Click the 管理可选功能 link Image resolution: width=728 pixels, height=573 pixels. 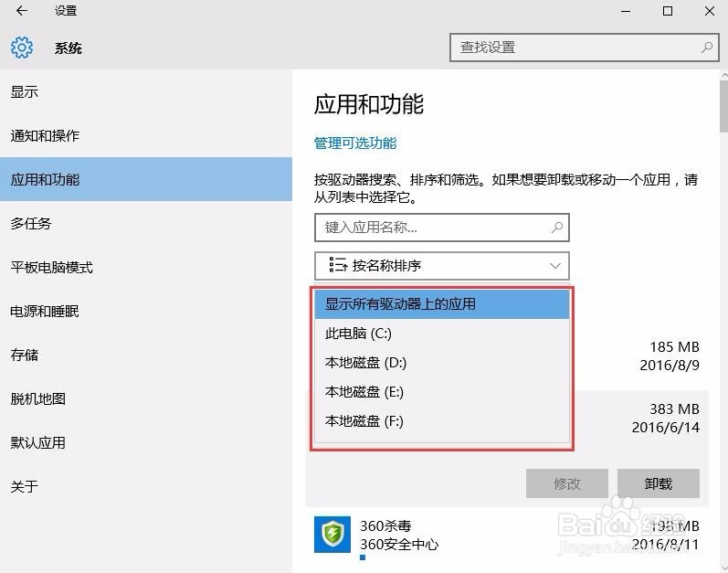[355, 143]
